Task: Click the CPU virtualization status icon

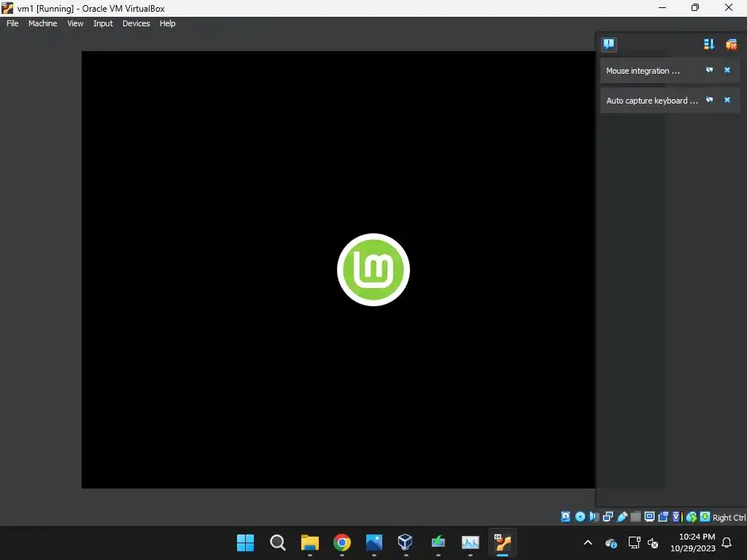Action: click(x=678, y=517)
